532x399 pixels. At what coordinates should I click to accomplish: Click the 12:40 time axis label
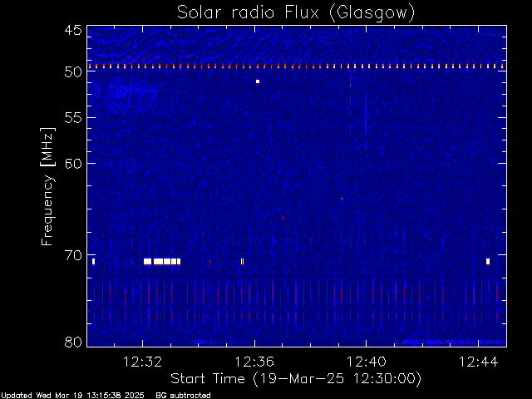point(366,362)
